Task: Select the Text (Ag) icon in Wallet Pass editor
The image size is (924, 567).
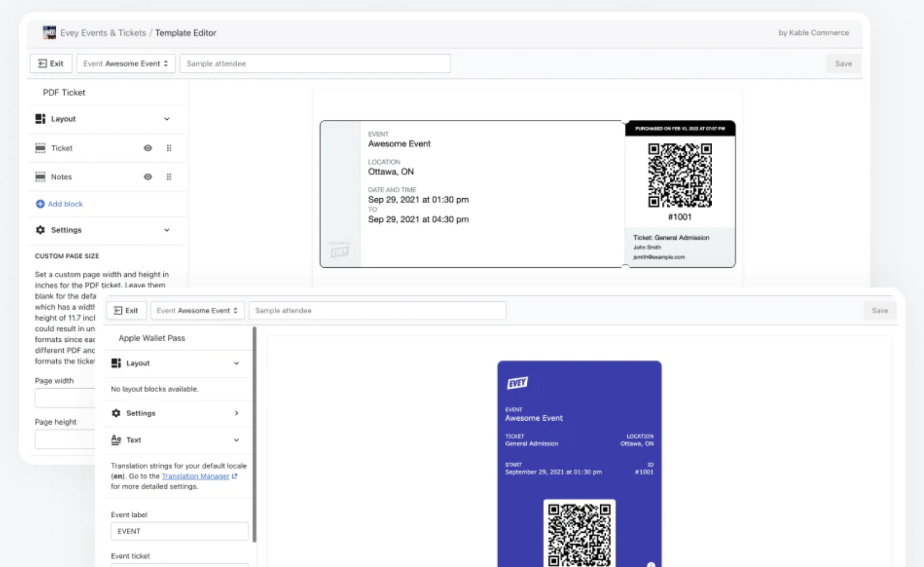Action: pos(116,439)
